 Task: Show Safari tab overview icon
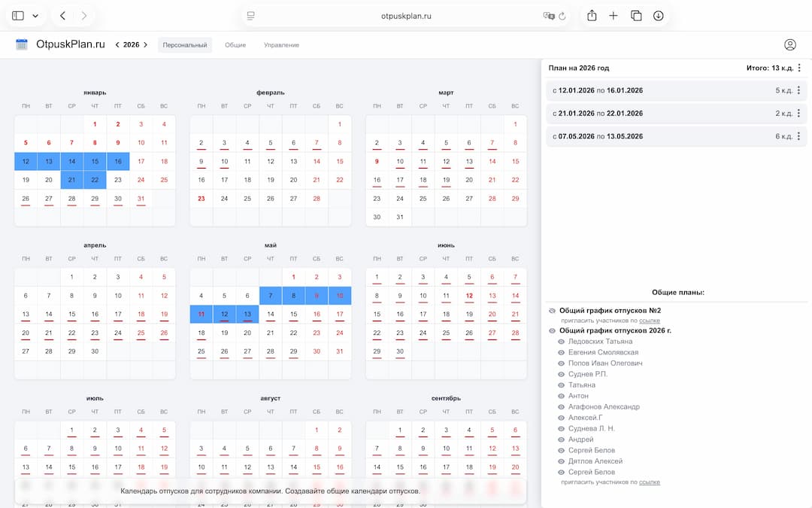click(x=636, y=16)
